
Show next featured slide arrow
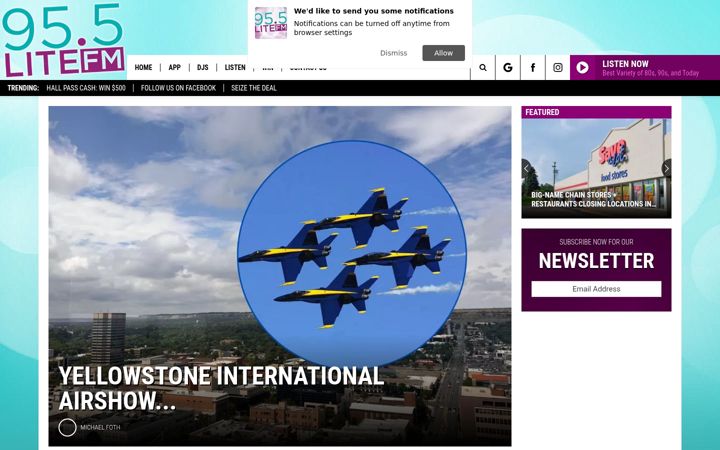tap(666, 169)
